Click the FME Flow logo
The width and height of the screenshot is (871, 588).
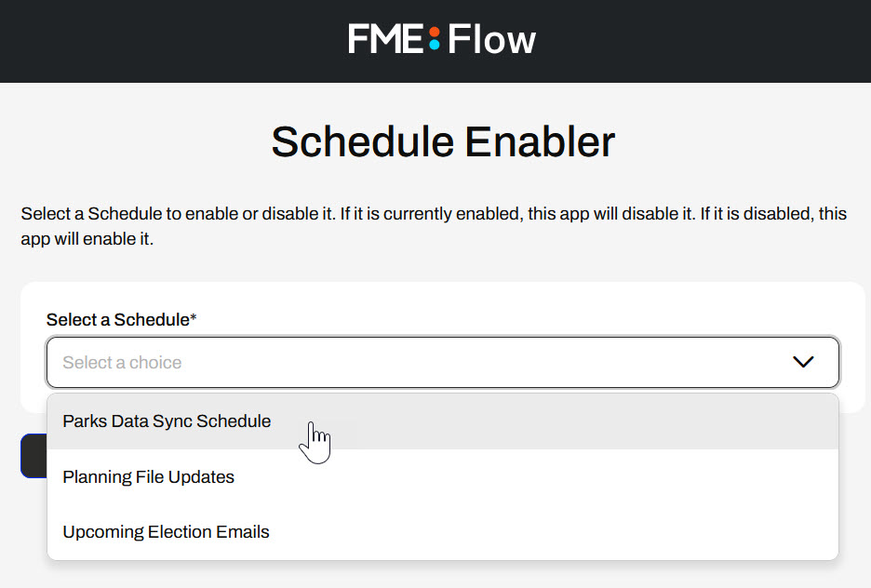click(x=442, y=40)
